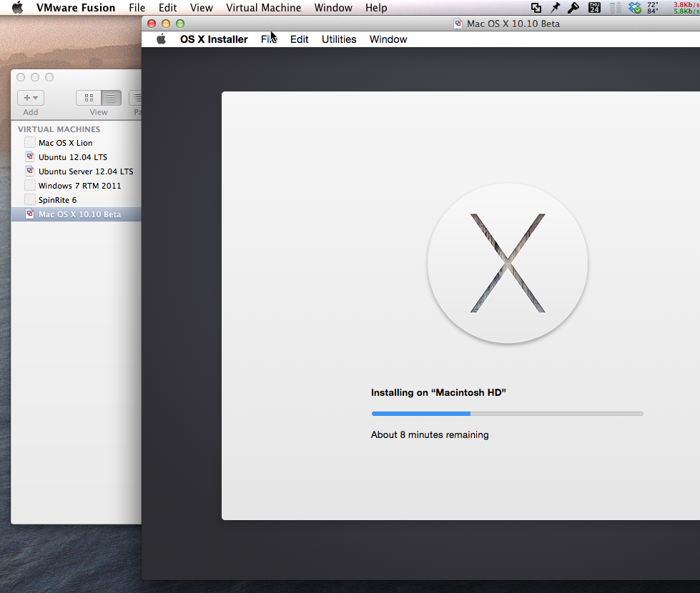Select Ubuntu Server 12.04 LTS virtual machine
Screen dimensions: 700x593
pos(76,171)
